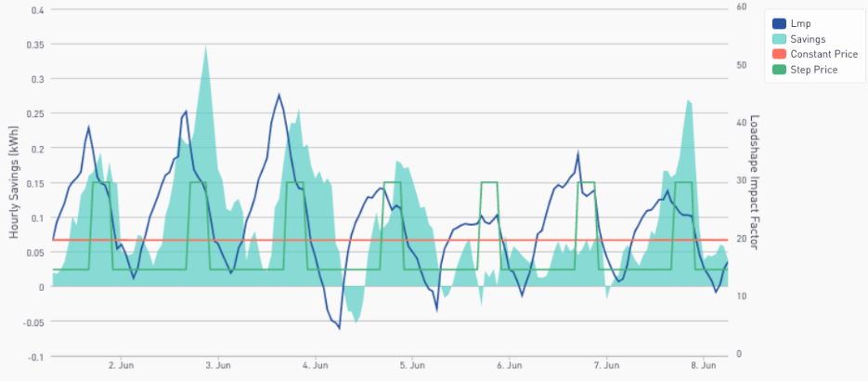The height and width of the screenshot is (381, 868).
Task: Click the tallest Savings peak near 3. Jun
Action: [x=205, y=46]
